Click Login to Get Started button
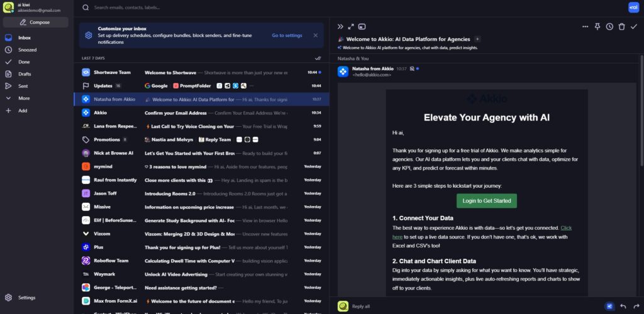644x314 pixels. (486, 201)
